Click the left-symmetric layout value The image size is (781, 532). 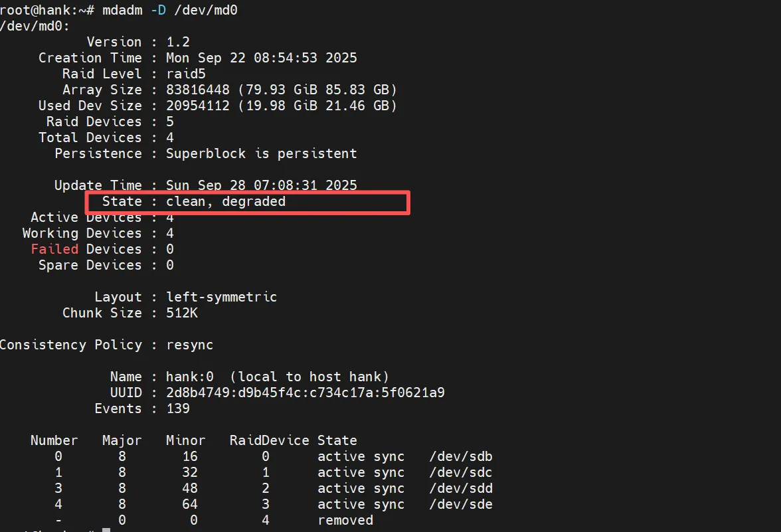click(x=221, y=297)
